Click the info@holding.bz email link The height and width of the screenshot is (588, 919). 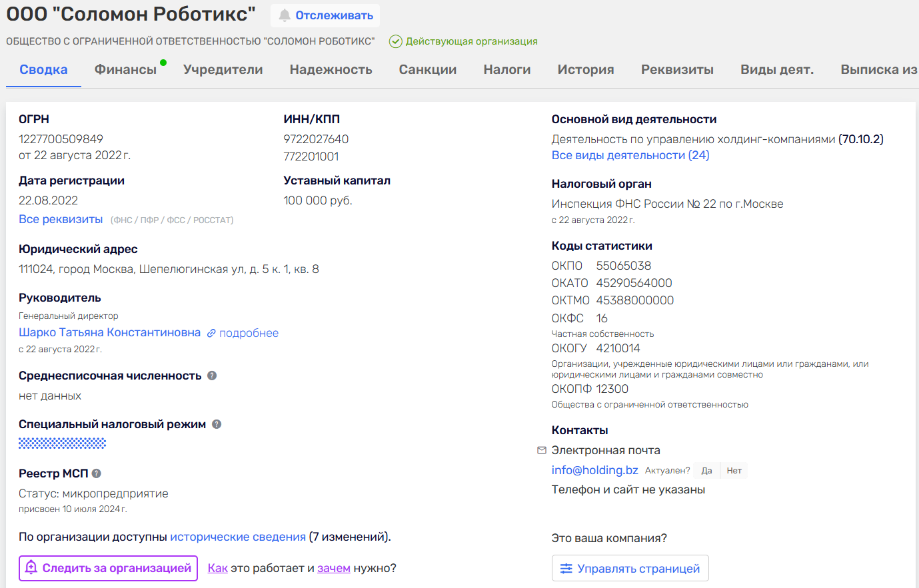594,470
